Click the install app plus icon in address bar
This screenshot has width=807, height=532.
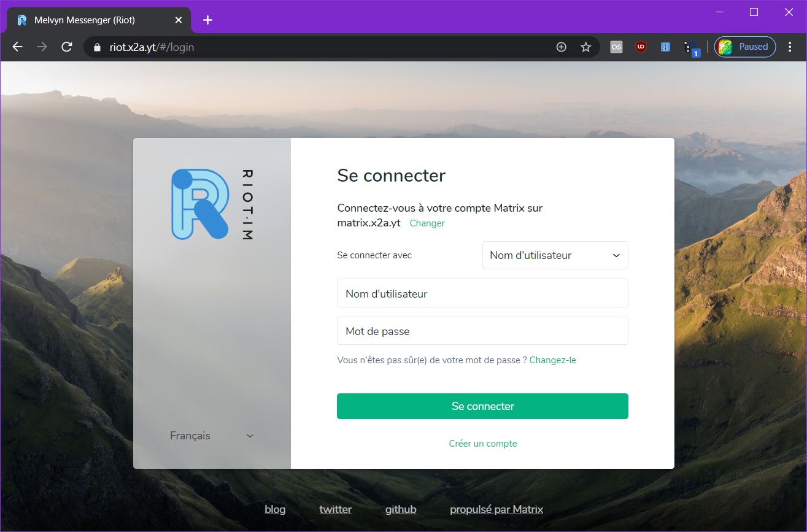[561, 47]
